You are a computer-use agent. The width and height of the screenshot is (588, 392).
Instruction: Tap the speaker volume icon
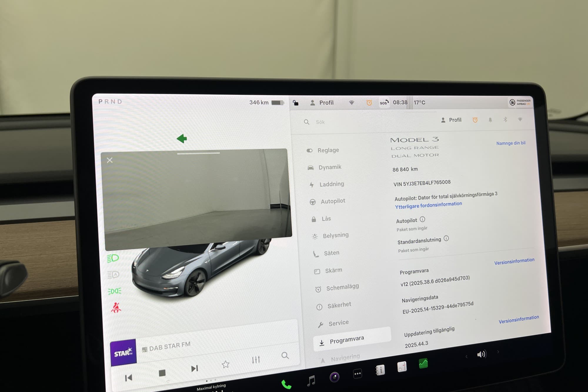coord(482,354)
